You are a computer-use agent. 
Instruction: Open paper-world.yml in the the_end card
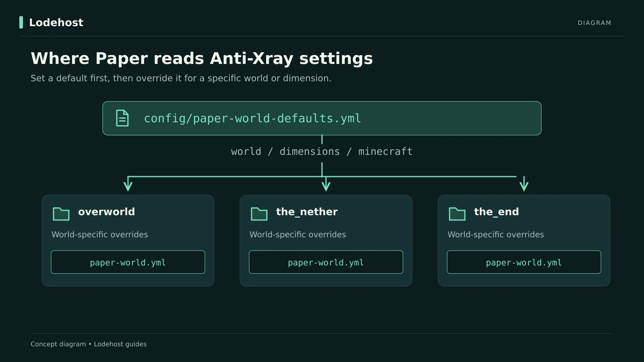[x=524, y=262]
